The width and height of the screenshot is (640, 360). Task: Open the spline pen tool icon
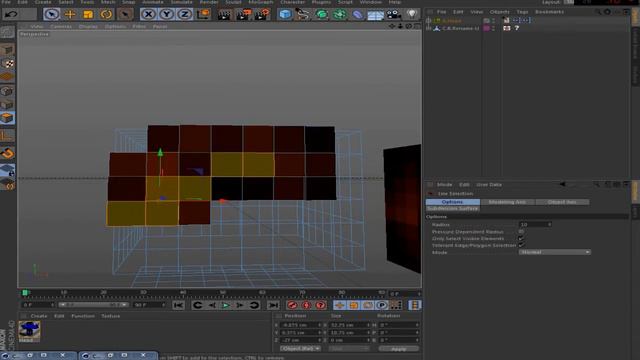pyautogui.click(x=302, y=14)
